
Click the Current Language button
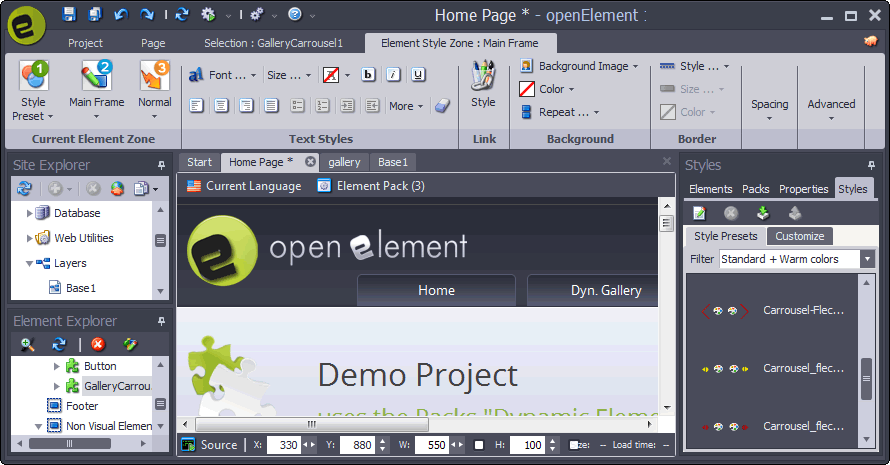pos(244,186)
